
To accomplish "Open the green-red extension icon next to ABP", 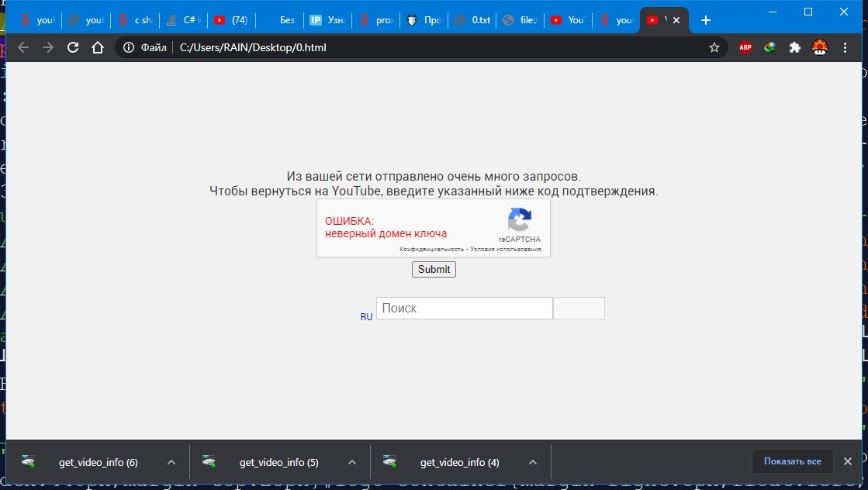I will click(769, 47).
